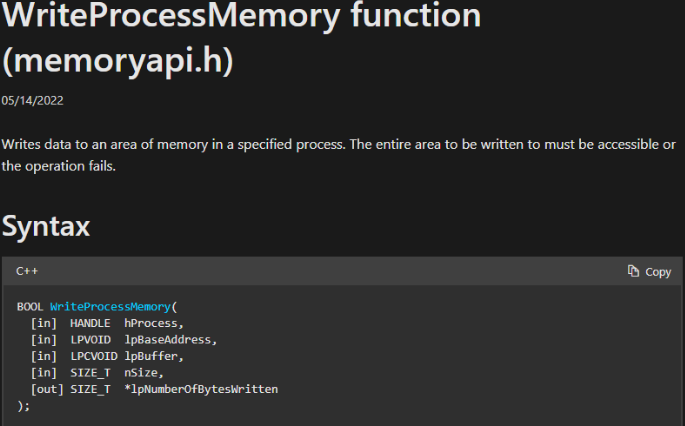685x426 pixels.
Task: Click the lpBuffer parameter in code
Action: pyautogui.click(x=154, y=355)
